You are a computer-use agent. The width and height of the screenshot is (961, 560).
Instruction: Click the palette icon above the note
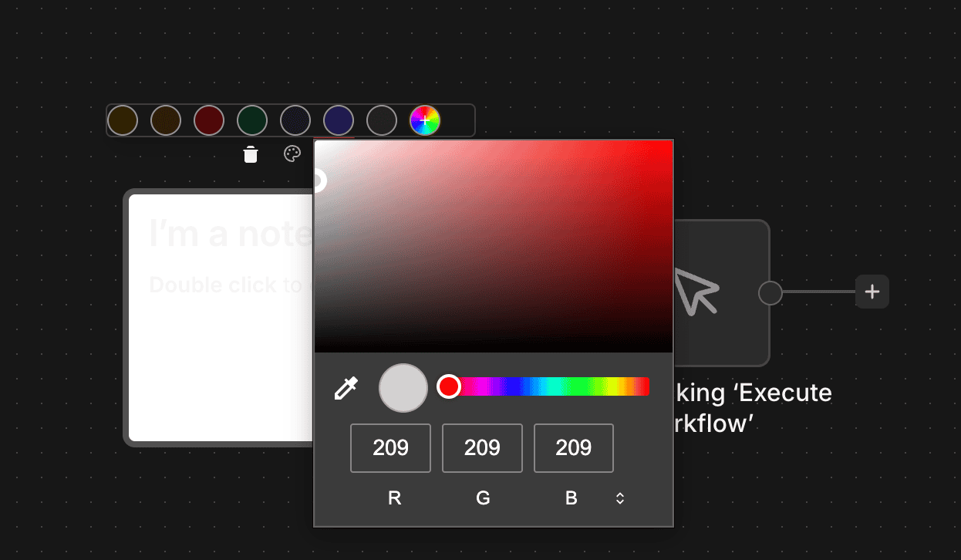click(x=292, y=154)
